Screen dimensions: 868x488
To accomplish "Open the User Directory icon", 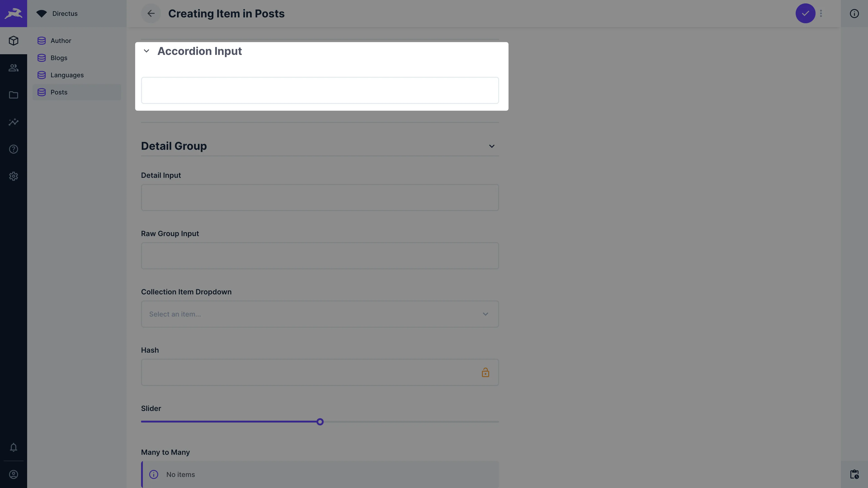I will click(x=14, y=68).
